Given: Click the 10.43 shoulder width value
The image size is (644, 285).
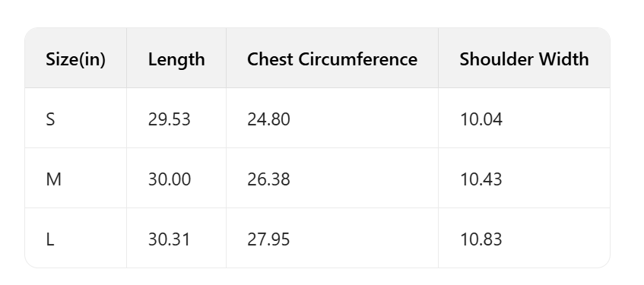Looking at the screenshot, I should pos(481,179).
